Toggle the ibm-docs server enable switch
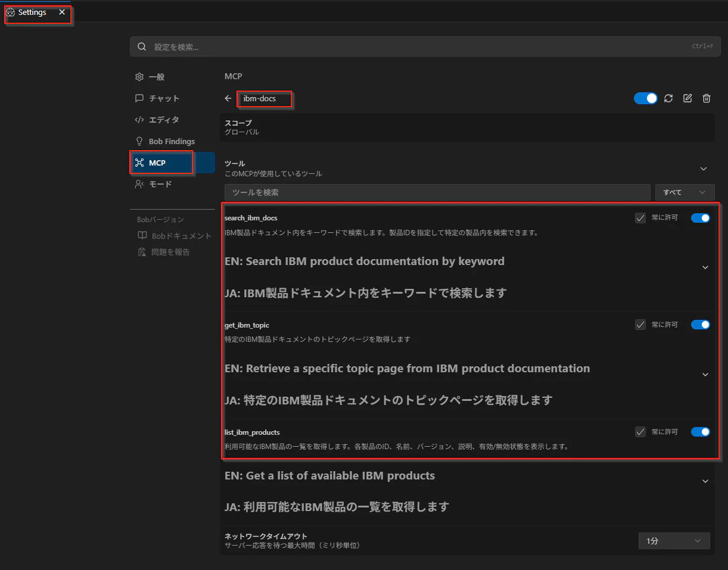The image size is (728, 570). point(645,98)
